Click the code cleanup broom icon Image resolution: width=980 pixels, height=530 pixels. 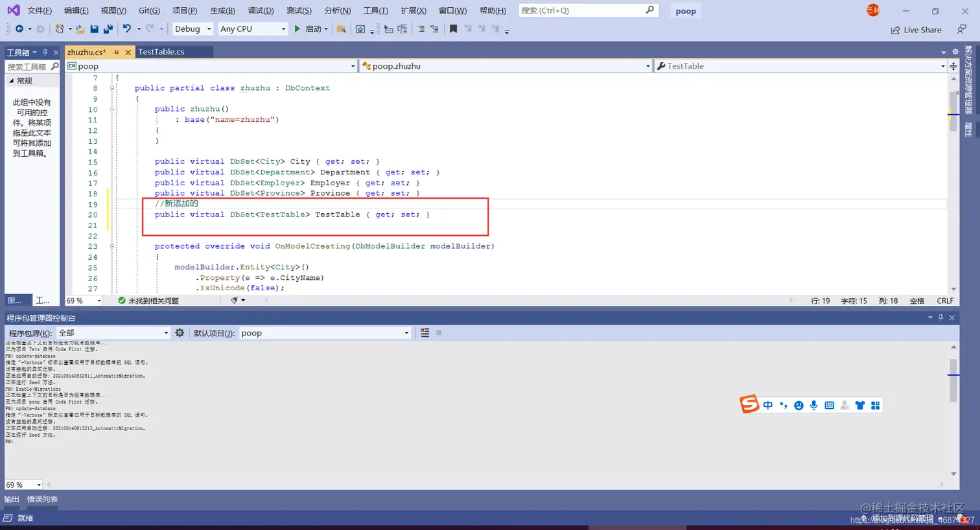235,300
